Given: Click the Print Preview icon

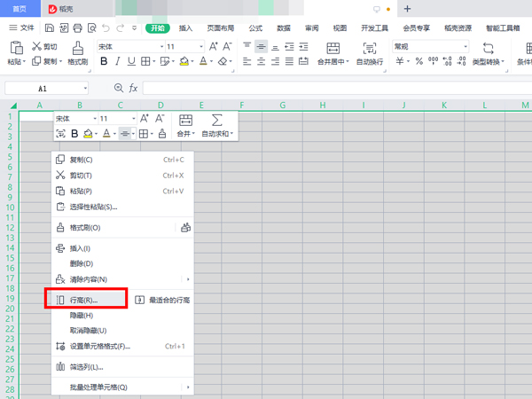Looking at the screenshot, I should [x=92, y=27].
